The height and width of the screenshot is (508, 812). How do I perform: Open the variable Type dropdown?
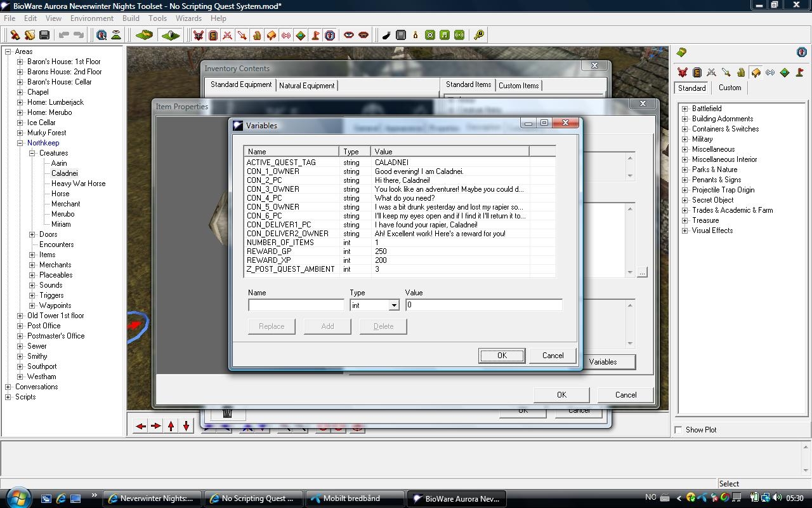(393, 305)
